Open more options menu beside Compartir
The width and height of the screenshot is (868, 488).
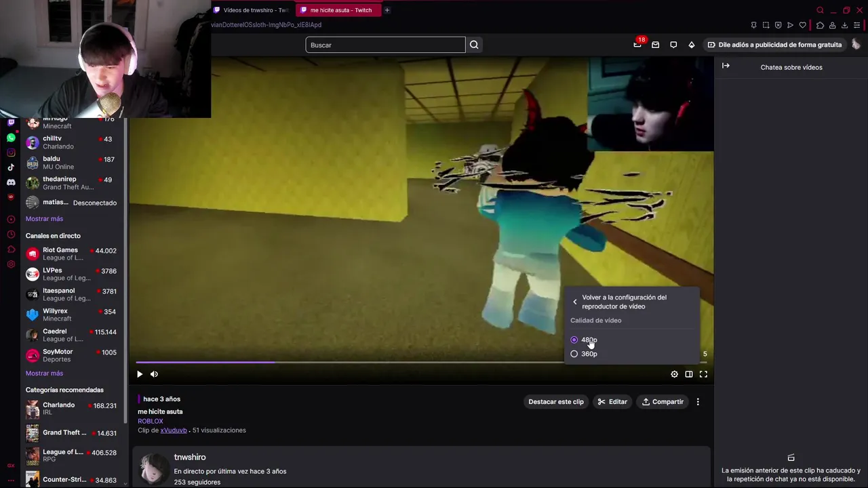698,402
